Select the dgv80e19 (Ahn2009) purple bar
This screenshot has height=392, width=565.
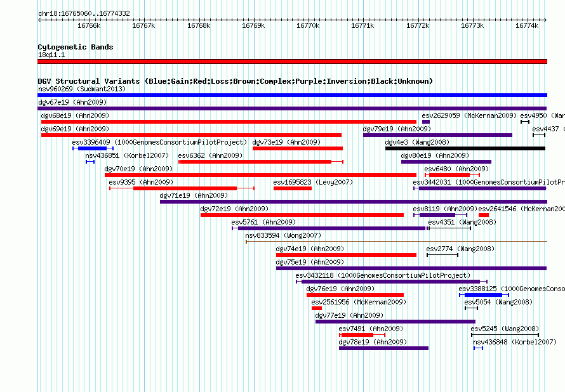tap(446, 162)
